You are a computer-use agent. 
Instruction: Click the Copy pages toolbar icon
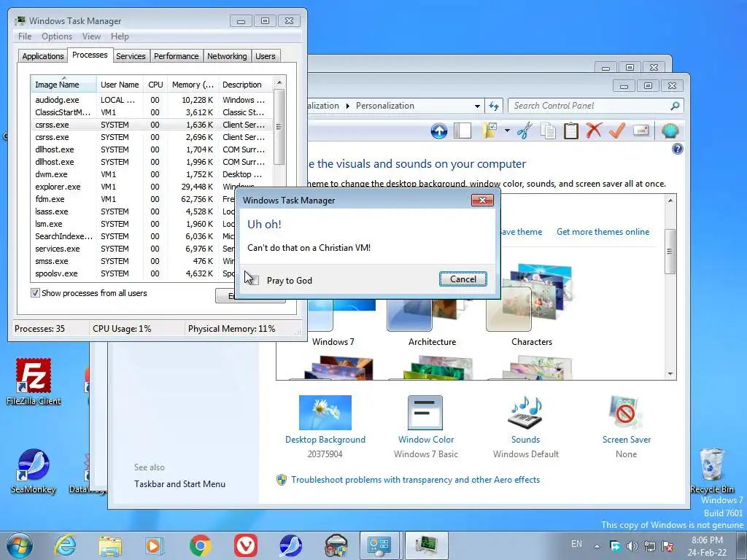click(548, 131)
